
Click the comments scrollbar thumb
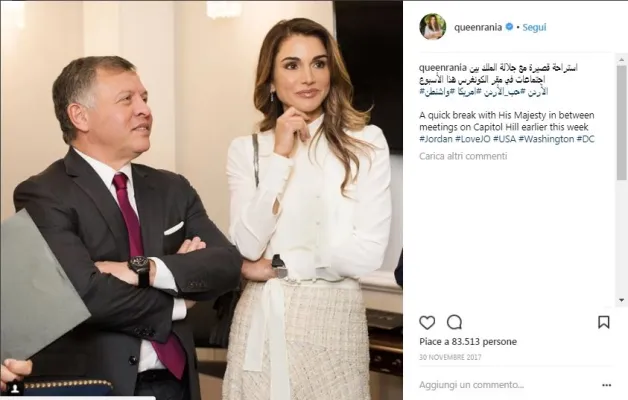click(x=621, y=122)
